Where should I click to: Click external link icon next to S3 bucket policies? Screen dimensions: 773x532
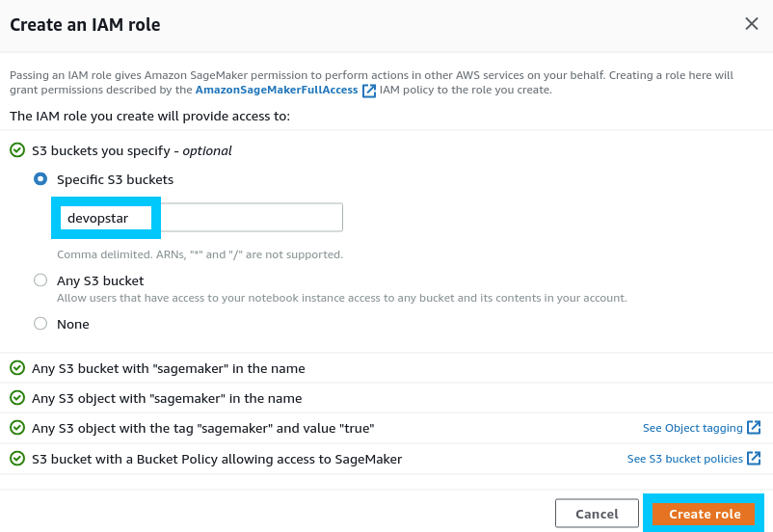point(755,459)
